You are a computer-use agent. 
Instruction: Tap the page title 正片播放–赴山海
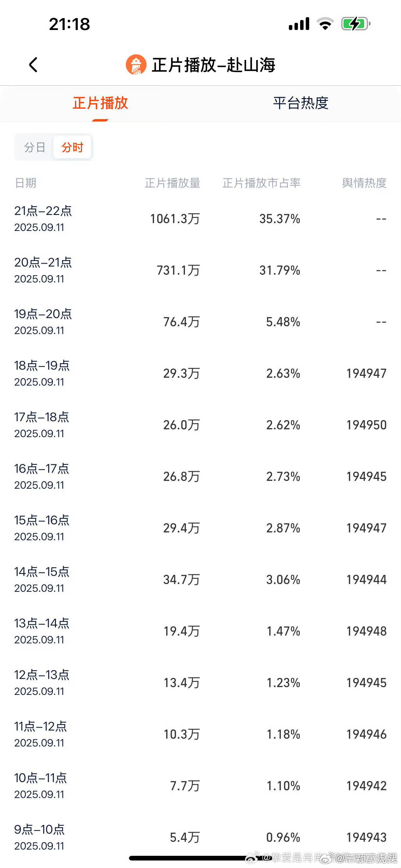coord(214,65)
